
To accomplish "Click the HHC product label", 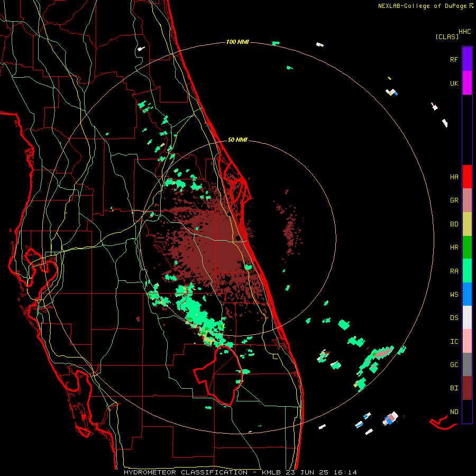I will point(465,32).
